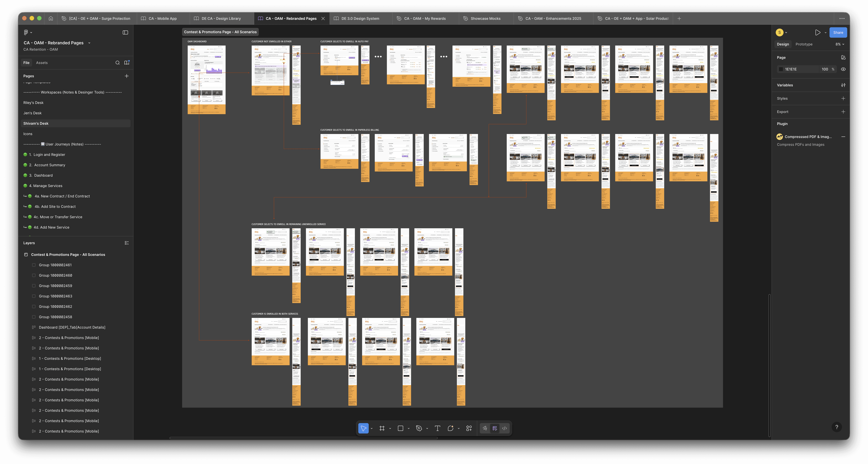This screenshot has height=464, width=868.
Task: Search the pages and layers
Action: tap(118, 63)
